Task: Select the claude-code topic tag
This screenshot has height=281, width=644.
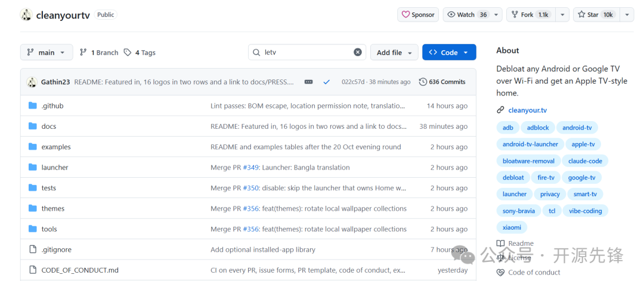Action: coord(585,161)
